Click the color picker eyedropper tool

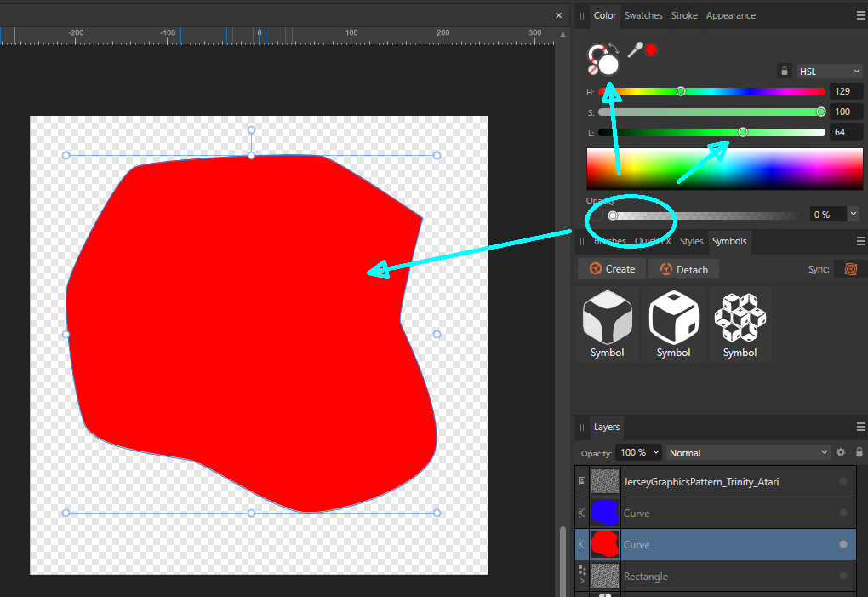pyautogui.click(x=634, y=49)
